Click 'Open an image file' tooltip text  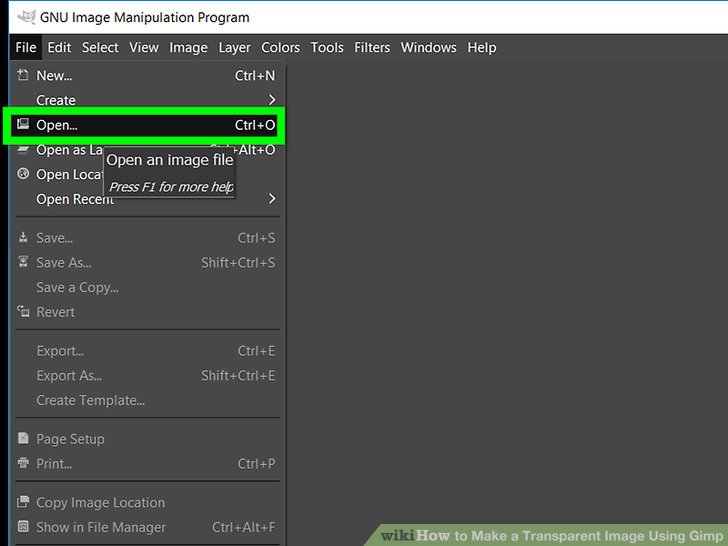[x=170, y=160]
